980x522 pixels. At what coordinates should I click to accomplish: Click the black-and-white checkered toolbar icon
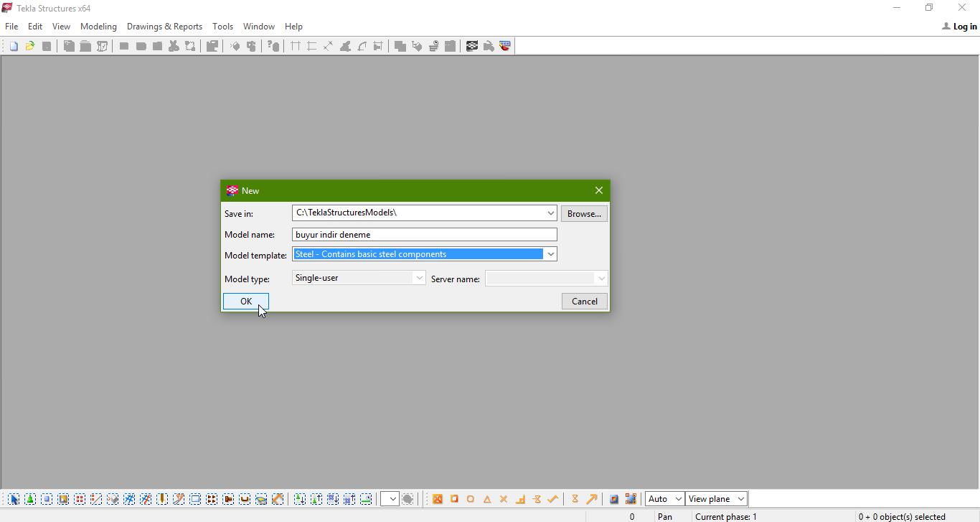click(x=472, y=46)
